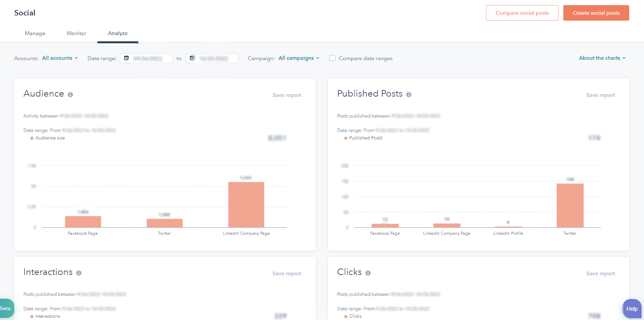This screenshot has width=644, height=320.
Task: Save report for Audience chart
Action: pos(287,95)
